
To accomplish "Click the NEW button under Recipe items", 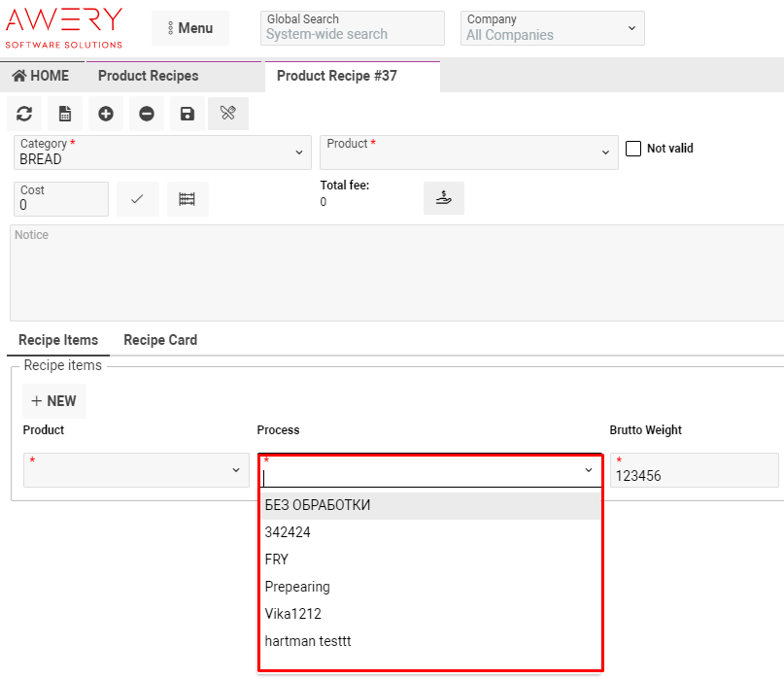I will 53,400.
